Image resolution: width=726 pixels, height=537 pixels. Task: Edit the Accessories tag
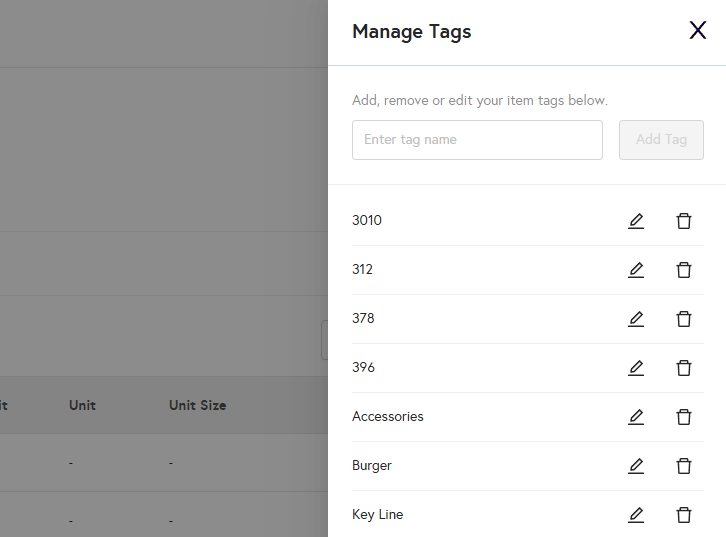636,417
